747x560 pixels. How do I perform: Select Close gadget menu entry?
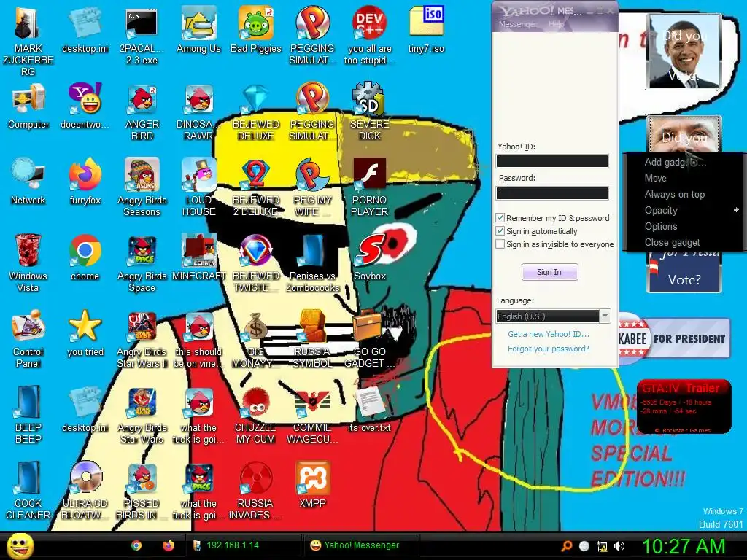pyautogui.click(x=672, y=242)
